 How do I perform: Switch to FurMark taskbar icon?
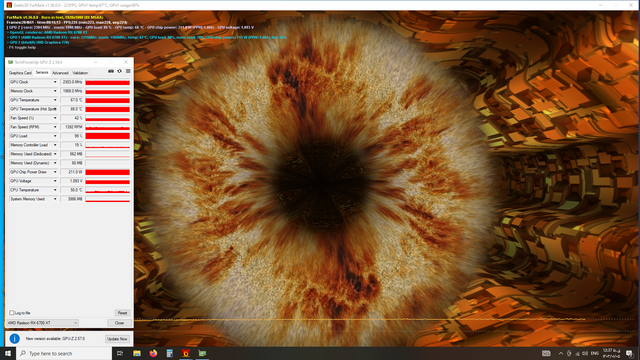click(x=186, y=353)
